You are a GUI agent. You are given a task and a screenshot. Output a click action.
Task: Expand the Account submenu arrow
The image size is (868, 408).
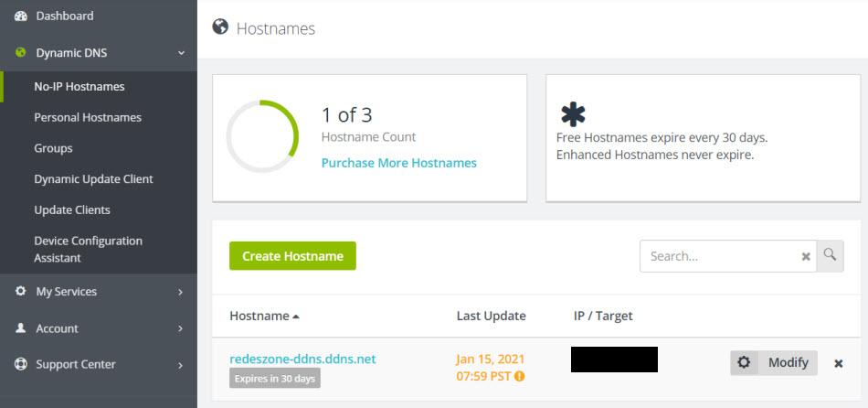[x=181, y=328]
